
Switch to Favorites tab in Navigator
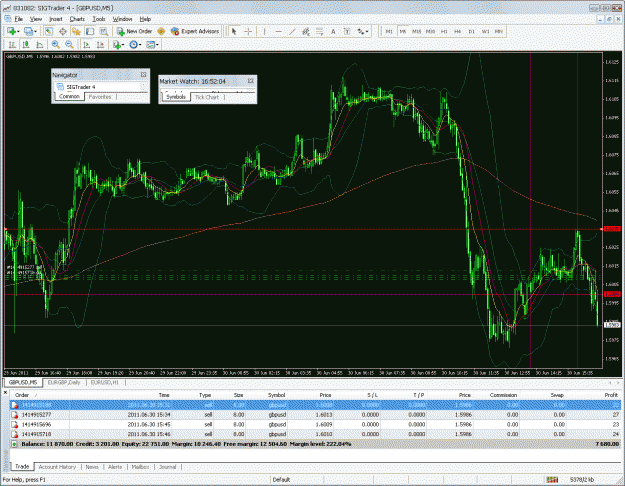(x=100, y=97)
